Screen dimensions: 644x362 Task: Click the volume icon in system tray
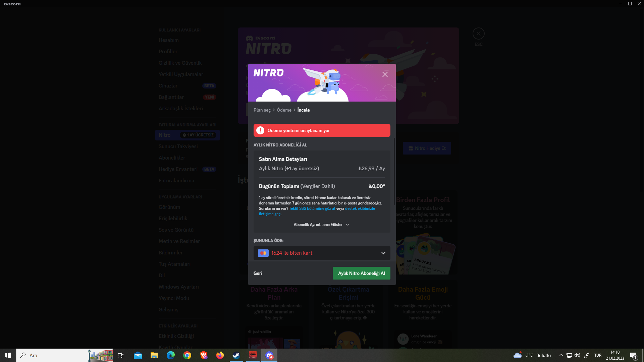pyautogui.click(x=577, y=355)
